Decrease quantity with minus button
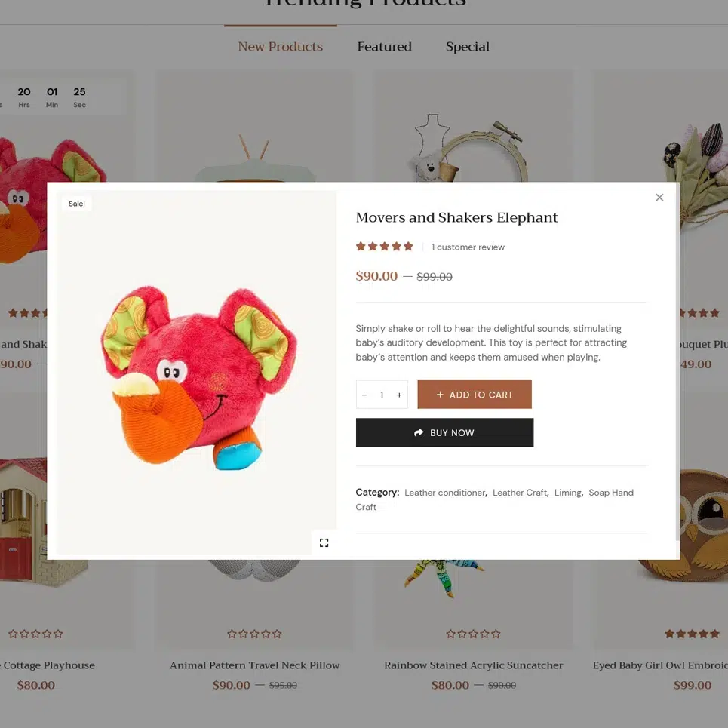The height and width of the screenshot is (728, 728). (364, 395)
